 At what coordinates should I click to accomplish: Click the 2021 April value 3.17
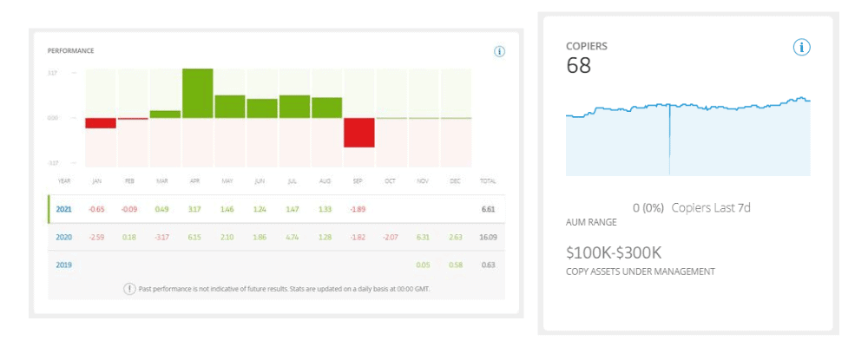tap(194, 210)
